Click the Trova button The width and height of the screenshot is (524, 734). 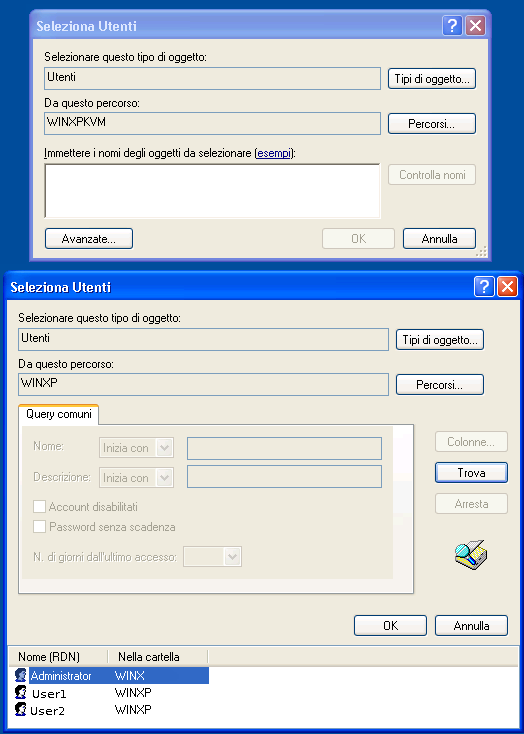tap(471, 472)
